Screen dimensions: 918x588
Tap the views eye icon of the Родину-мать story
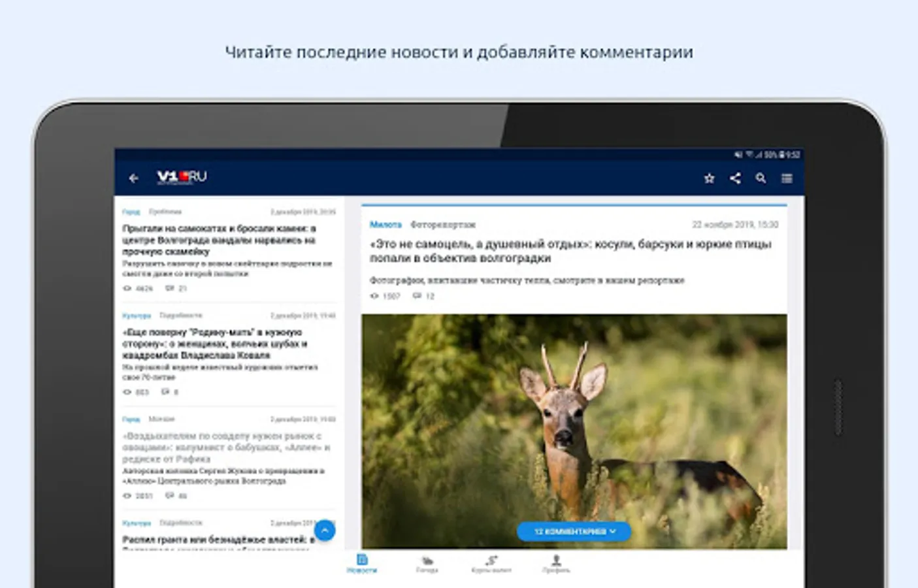127,392
